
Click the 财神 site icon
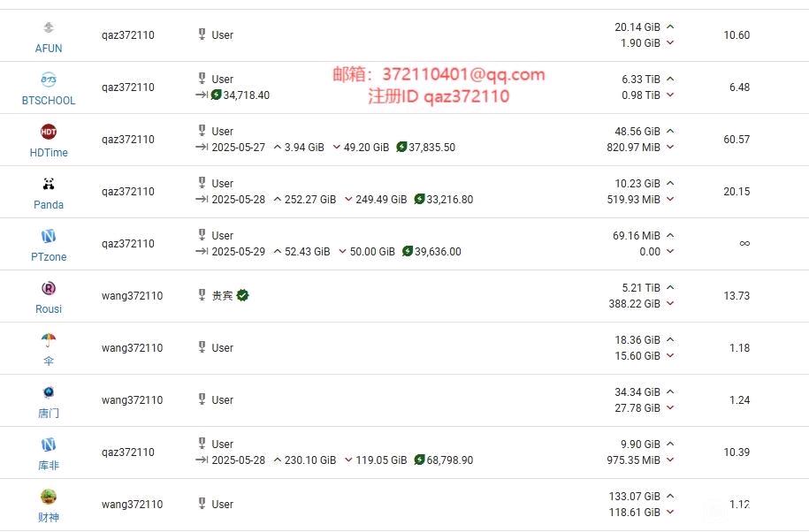point(49,497)
